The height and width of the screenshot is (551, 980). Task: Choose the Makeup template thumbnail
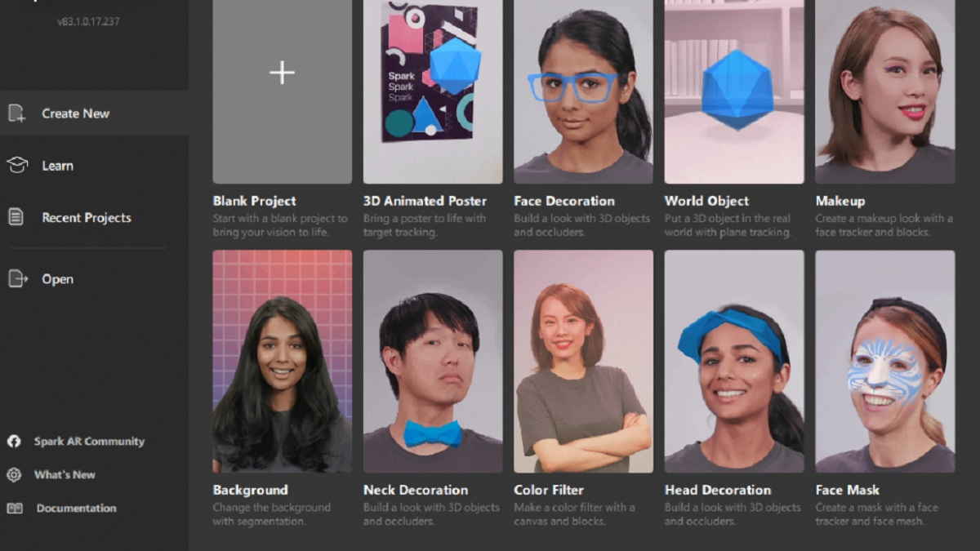tap(884, 91)
